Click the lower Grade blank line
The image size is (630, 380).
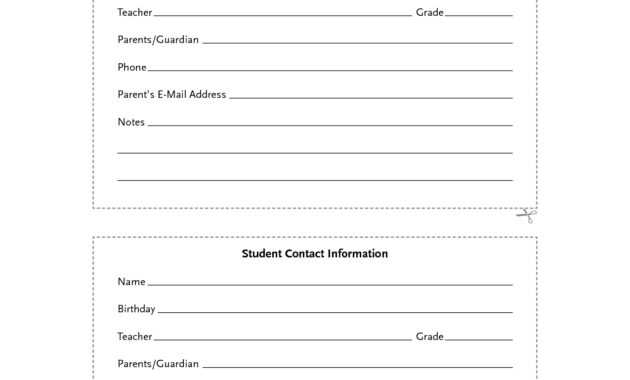(479, 339)
